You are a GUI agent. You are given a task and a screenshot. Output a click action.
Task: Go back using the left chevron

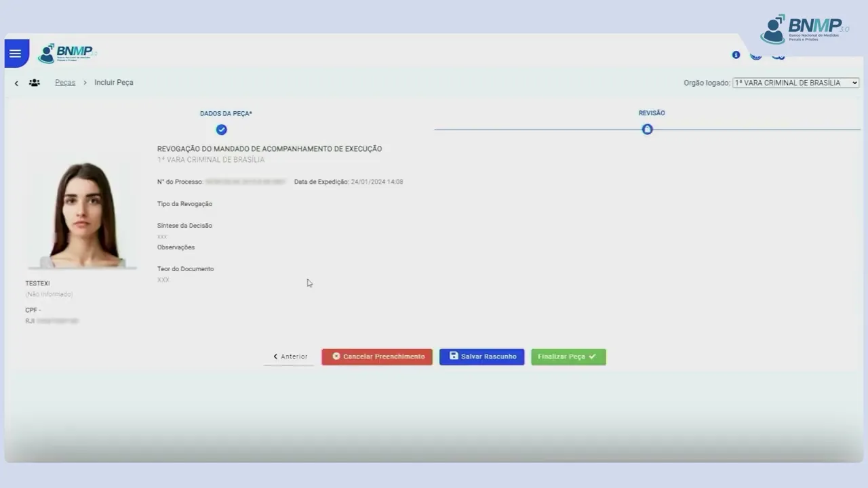(16, 83)
